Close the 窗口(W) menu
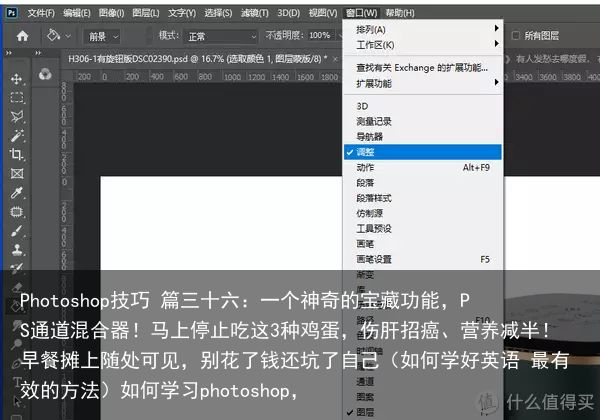 point(362,13)
